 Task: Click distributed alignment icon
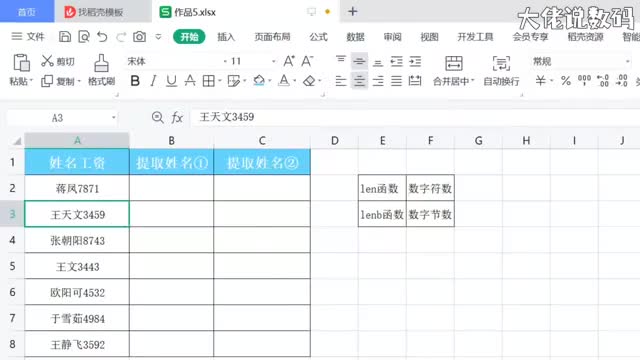pyautogui.click(x=415, y=81)
